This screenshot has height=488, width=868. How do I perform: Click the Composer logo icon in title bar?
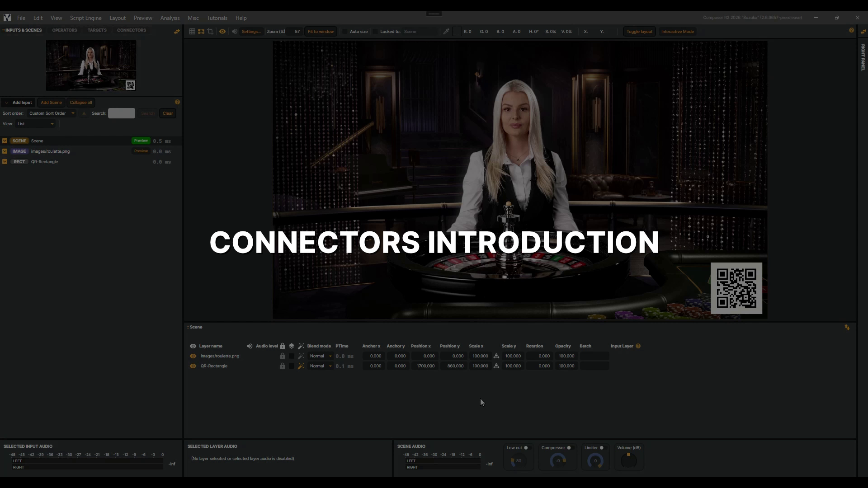7,18
